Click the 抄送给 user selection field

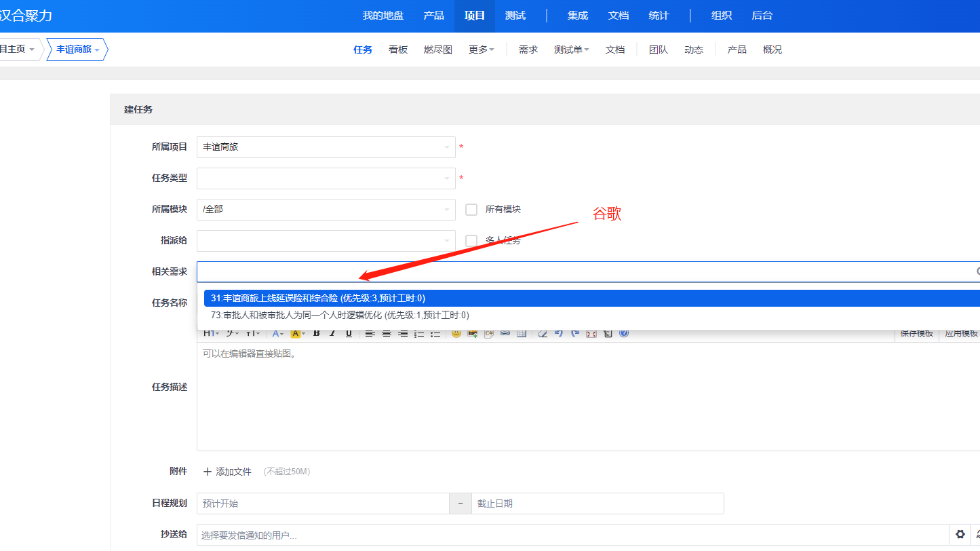[572, 535]
